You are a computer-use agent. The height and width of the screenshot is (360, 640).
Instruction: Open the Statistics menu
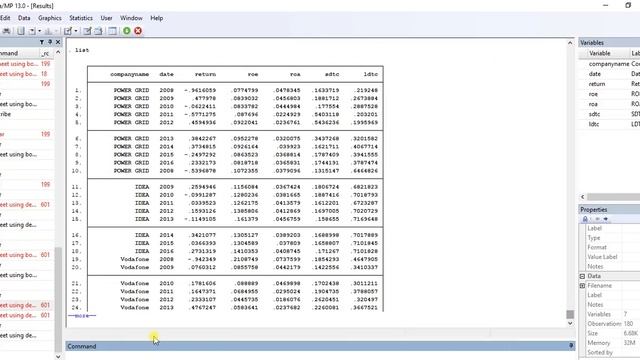pos(81,18)
